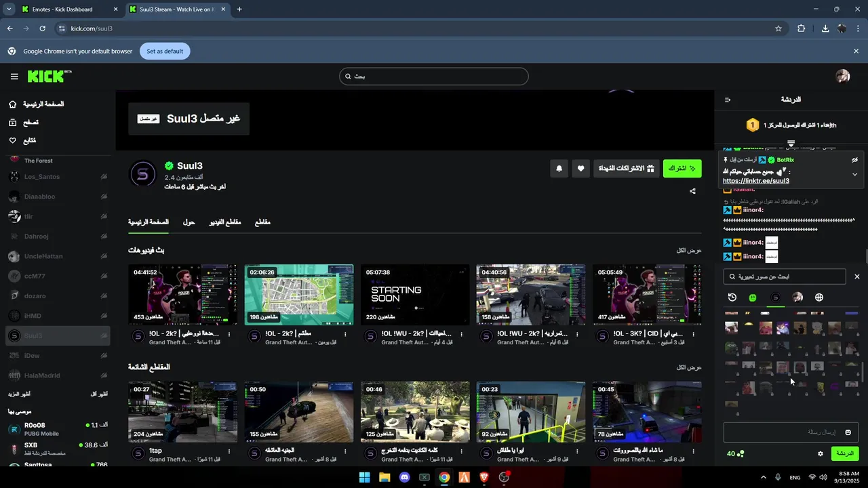Open Chrome extensions puzzle icon
Image resolution: width=868 pixels, height=488 pixels.
coord(801,28)
